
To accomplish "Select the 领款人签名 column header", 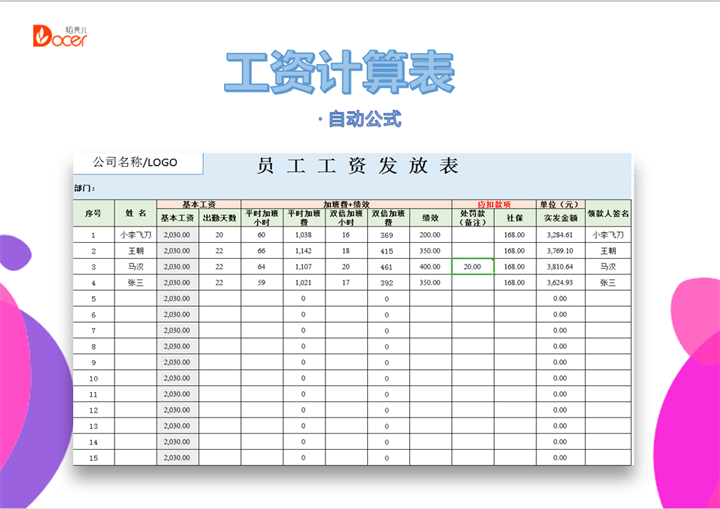I will pos(608,213).
